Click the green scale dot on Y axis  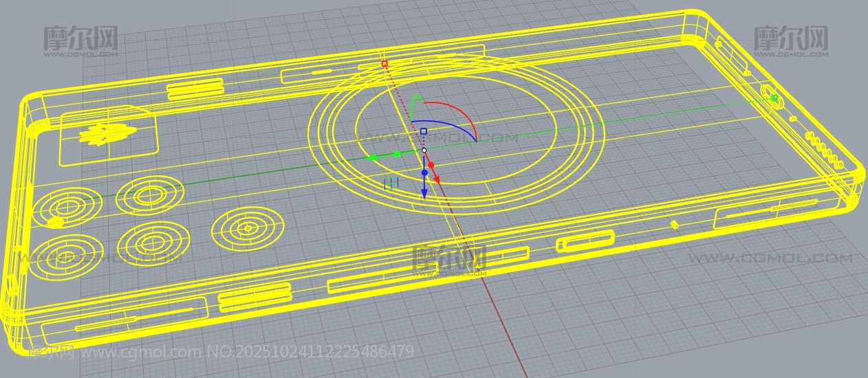[397, 154]
